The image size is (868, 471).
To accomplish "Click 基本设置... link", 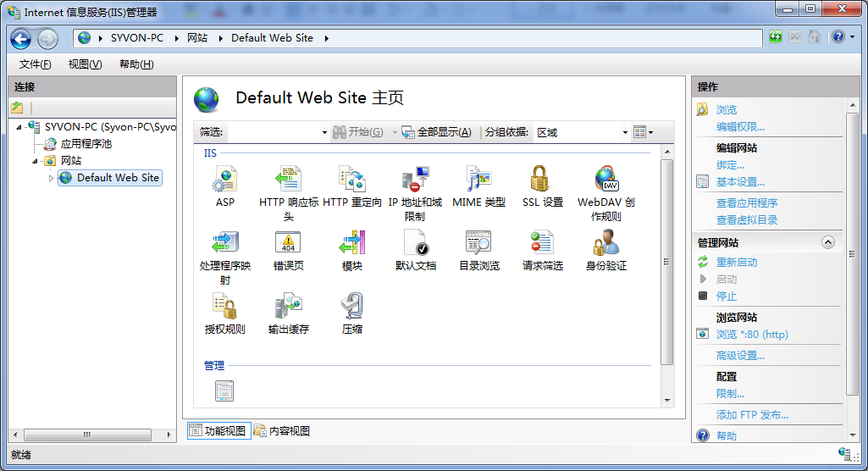I will point(740,182).
